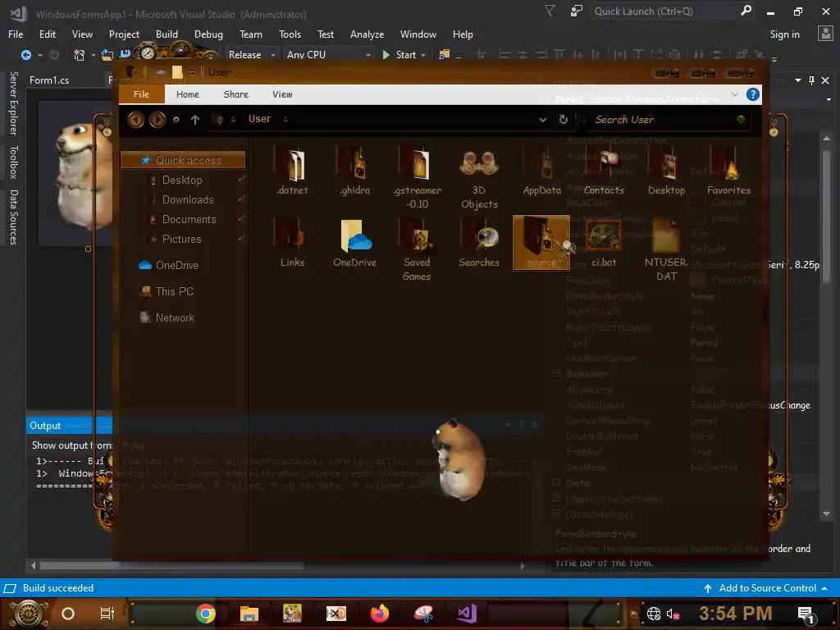The image size is (840, 630).
Task: Expand the Explorer ribbon chevron
Action: [734, 95]
